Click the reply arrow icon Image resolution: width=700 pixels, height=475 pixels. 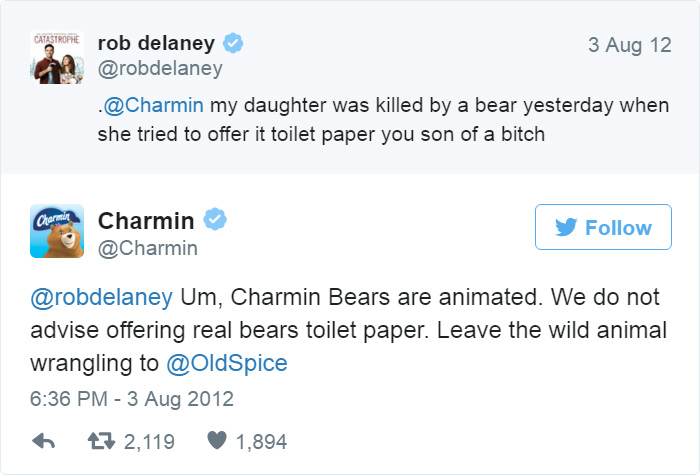pyautogui.click(x=43, y=441)
